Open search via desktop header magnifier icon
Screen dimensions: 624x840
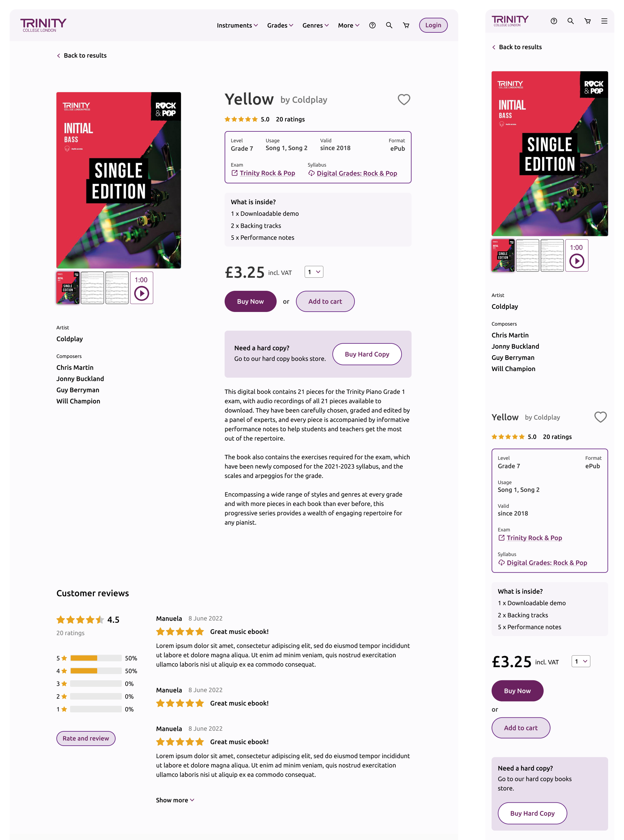coord(389,25)
